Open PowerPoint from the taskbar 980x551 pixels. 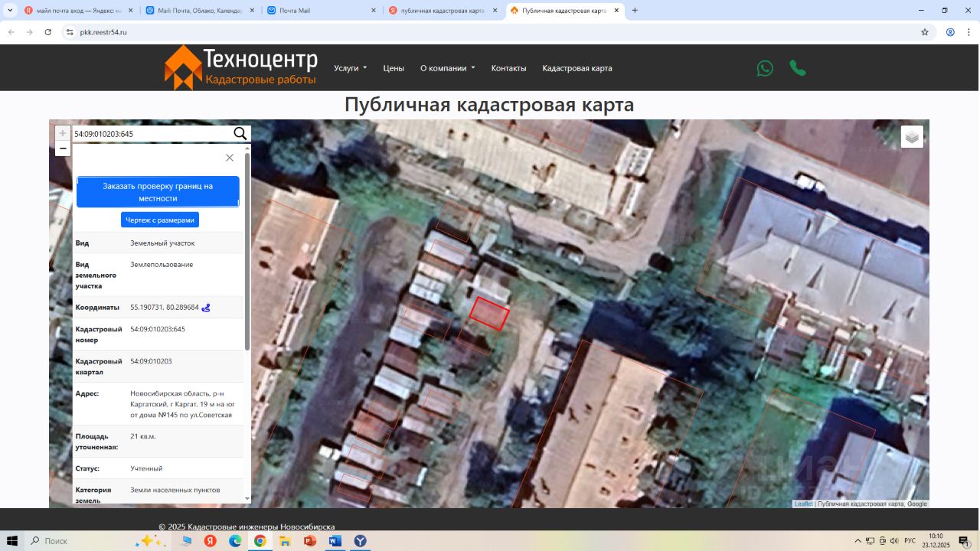click(310, 541)
